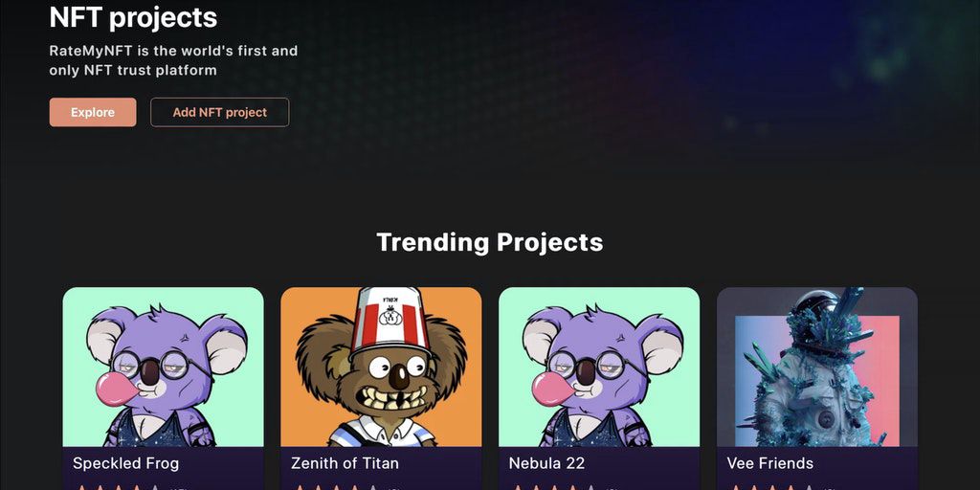Open the Nebula 22 koala artwork
The image size is (980, 490).
pos(599,367)
